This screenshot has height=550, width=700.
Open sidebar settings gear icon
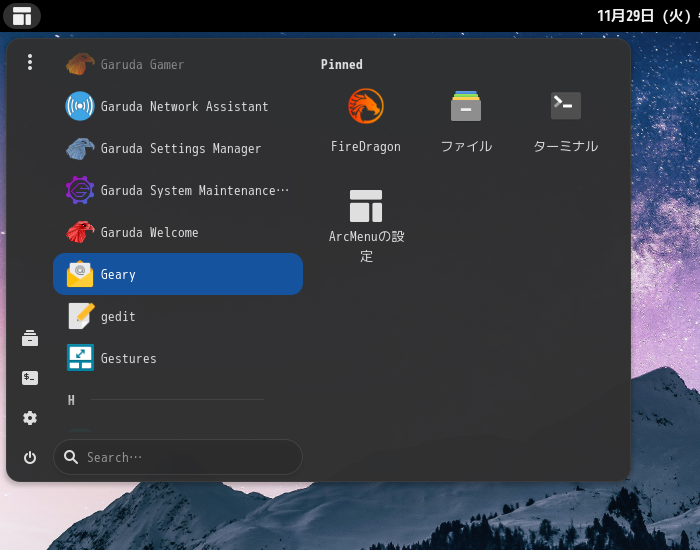30,418
